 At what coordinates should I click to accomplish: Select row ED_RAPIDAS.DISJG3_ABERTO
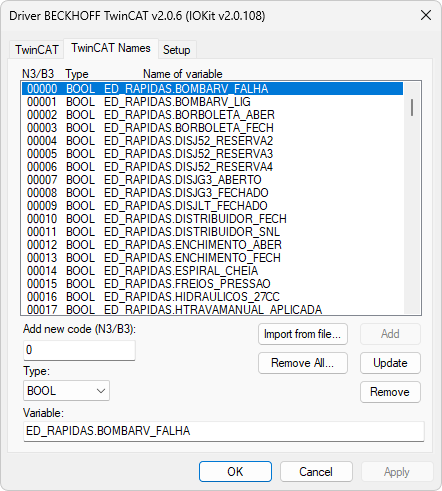[212, 180]
